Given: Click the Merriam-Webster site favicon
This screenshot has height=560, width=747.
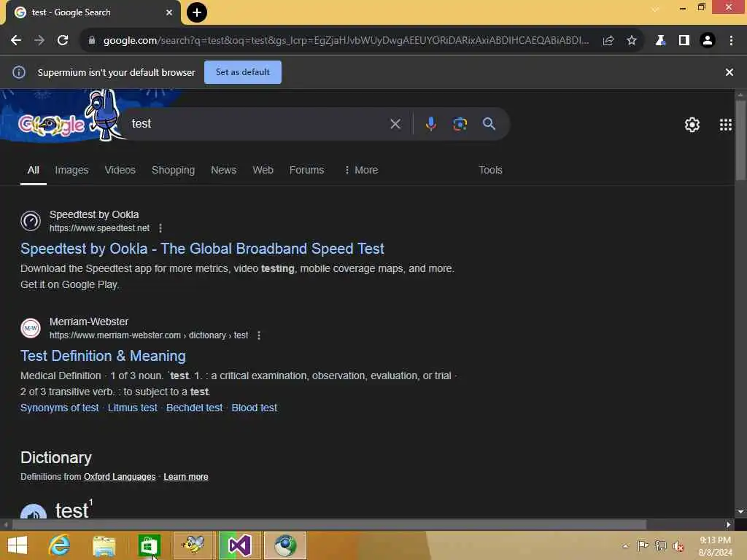Looking at the screenshot, I should click(x=31, y=328).
